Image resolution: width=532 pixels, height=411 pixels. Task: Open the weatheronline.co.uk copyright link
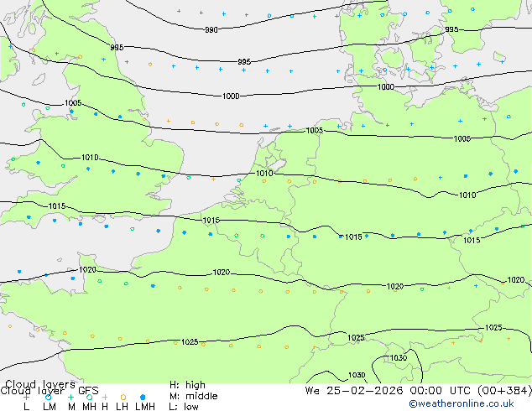[462, 403]
